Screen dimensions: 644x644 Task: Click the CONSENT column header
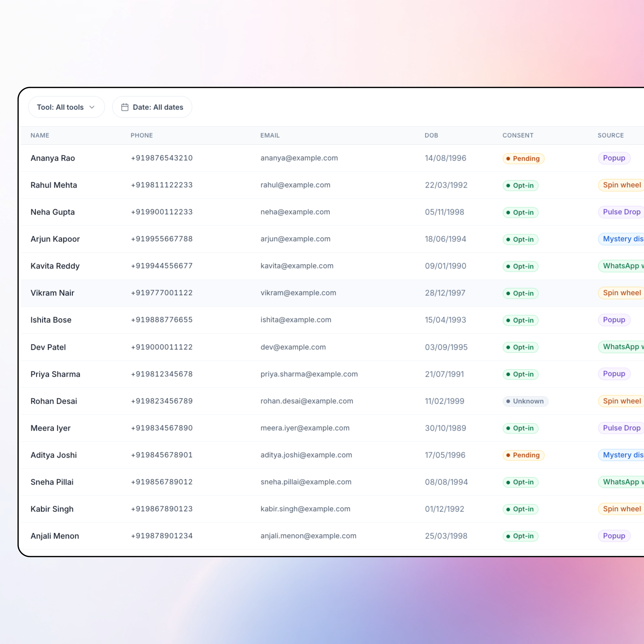518,135
